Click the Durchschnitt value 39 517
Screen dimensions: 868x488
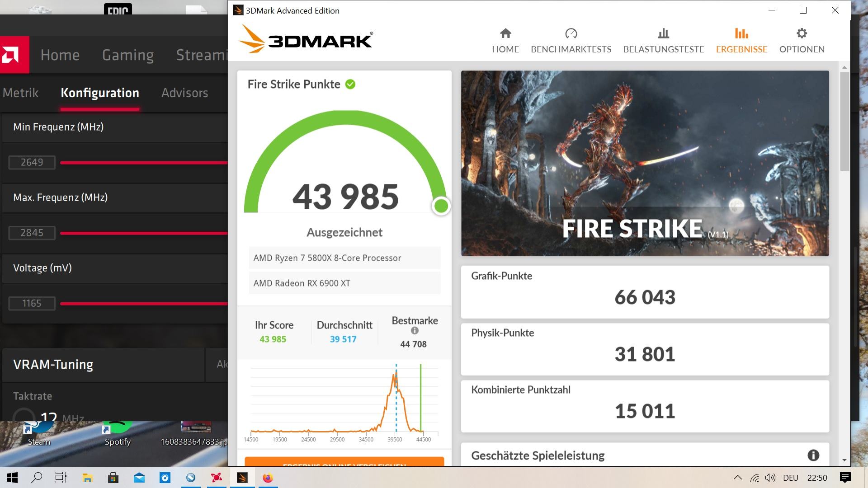[x=343, y=339]
